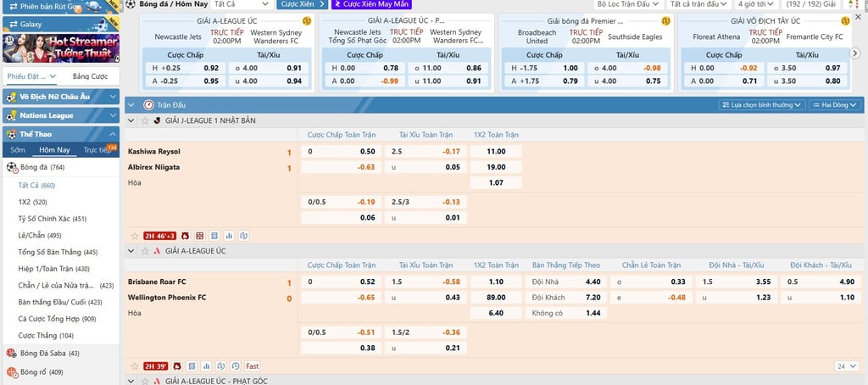
Task: Star the Giải A-League Úc league header
Action: click(x=145, y=251)
